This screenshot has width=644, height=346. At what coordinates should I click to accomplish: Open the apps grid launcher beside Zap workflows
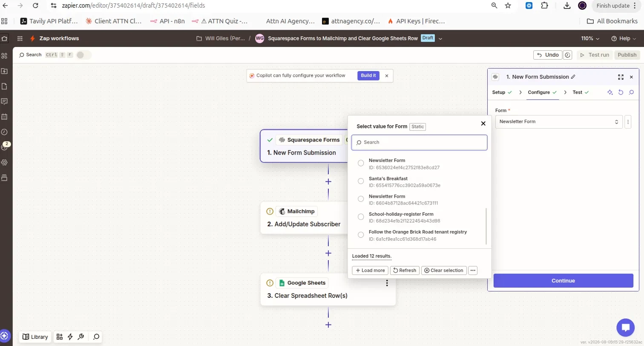pos(20,38)
